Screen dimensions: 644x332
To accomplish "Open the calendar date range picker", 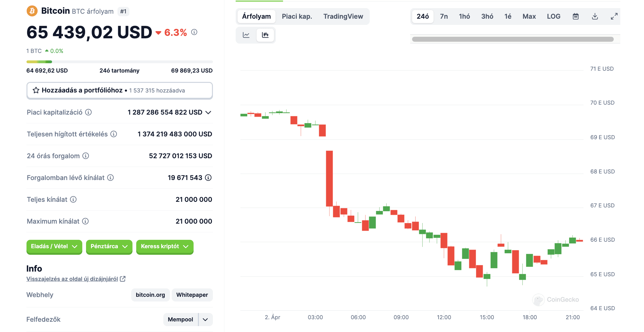I will pyautogui.click(x=576, y=17).
